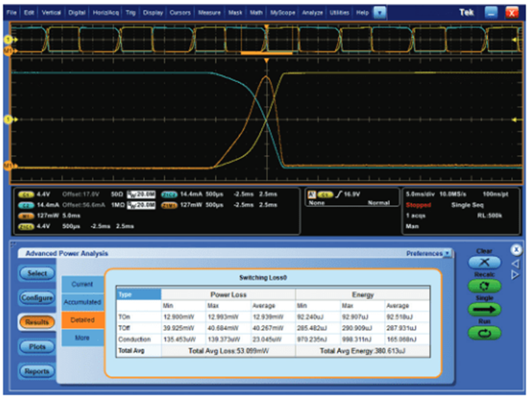
Task: Click the Clear icon button
Action: (484, 262)
